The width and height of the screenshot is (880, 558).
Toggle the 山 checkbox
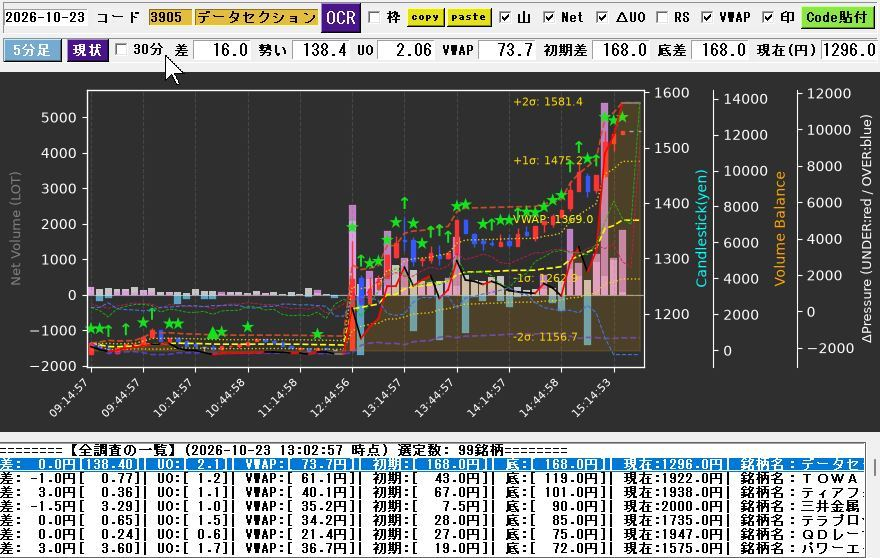pos(505,17)
